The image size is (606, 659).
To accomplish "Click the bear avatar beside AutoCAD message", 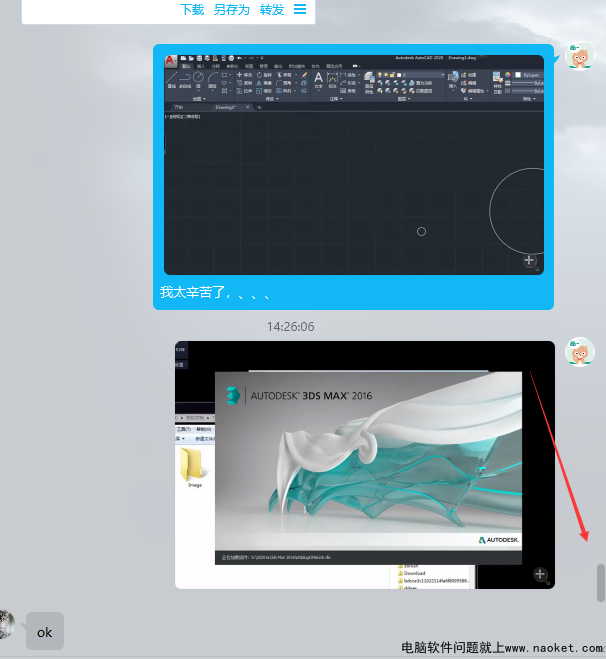I will pyautogui.click(x=580, y=56).
